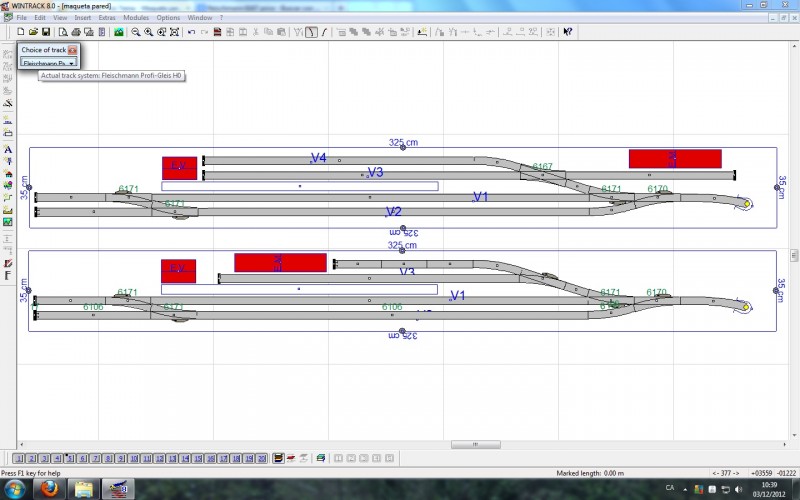Open the Options menu

pyautogui.click(x=168, y=18)
